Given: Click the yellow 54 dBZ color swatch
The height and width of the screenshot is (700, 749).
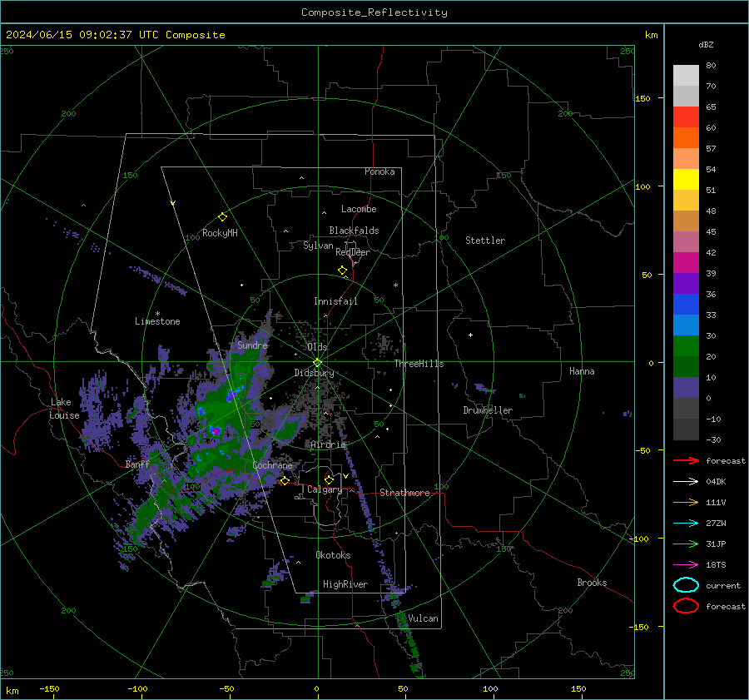Looking at the screenshot, I should point(686,179).
